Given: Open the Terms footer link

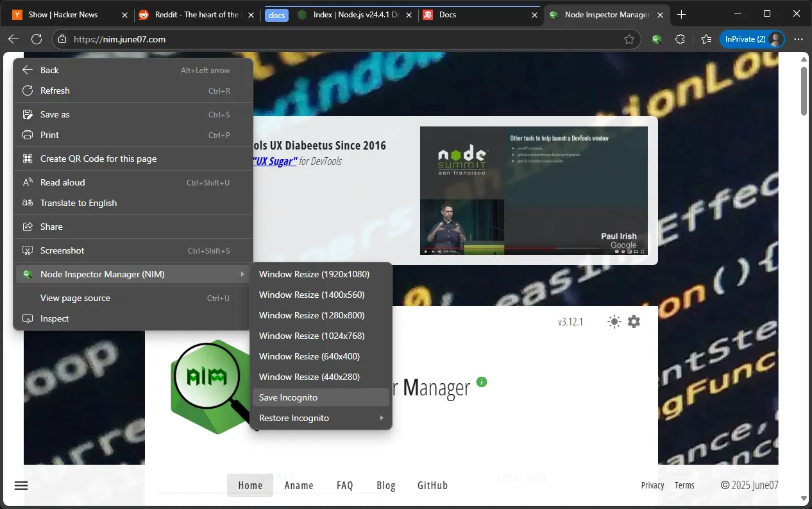Looking at the screenshot, I should tap(684, 485).
